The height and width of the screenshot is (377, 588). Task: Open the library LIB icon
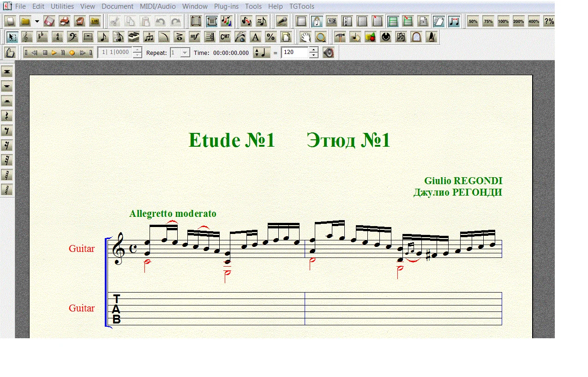(95, 21)
